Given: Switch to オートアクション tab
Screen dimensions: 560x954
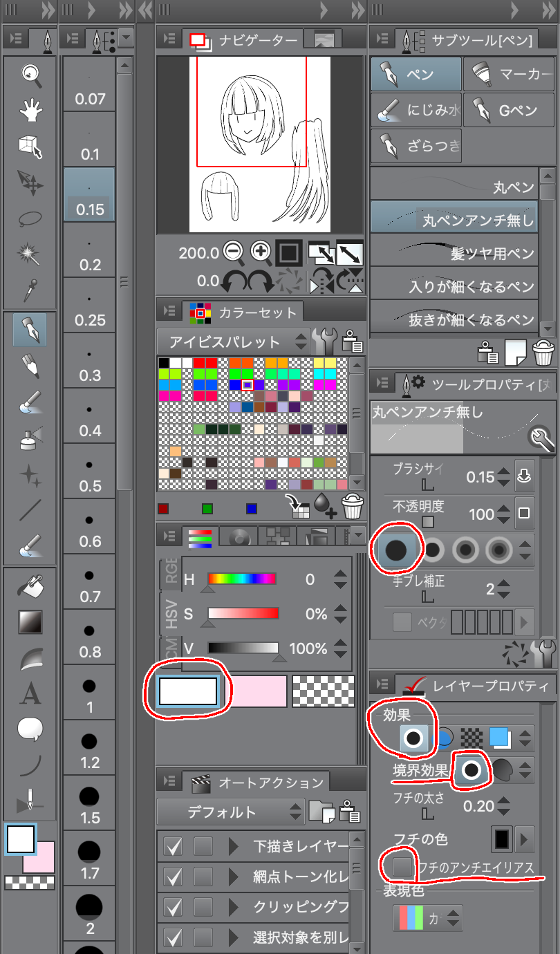Looking at the screenshot, I should (257, 783).
